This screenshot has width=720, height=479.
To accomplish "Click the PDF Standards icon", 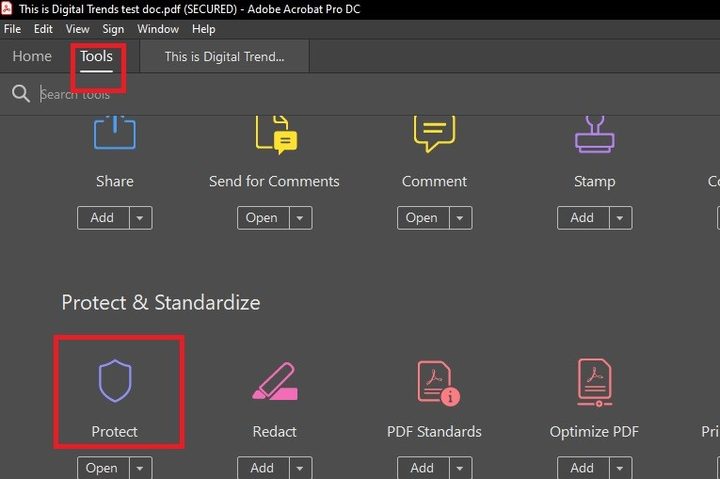I will tap(439, 383).
